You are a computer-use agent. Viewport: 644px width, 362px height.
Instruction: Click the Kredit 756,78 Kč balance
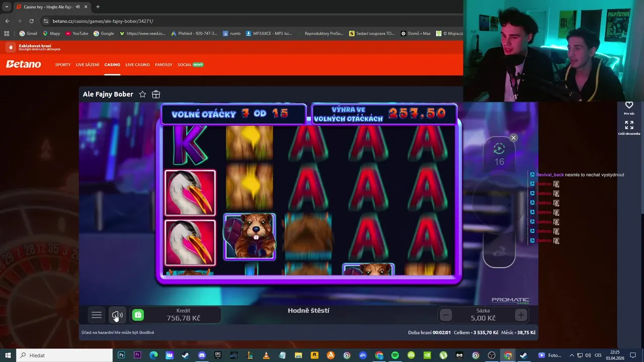(x=183, y=315)
